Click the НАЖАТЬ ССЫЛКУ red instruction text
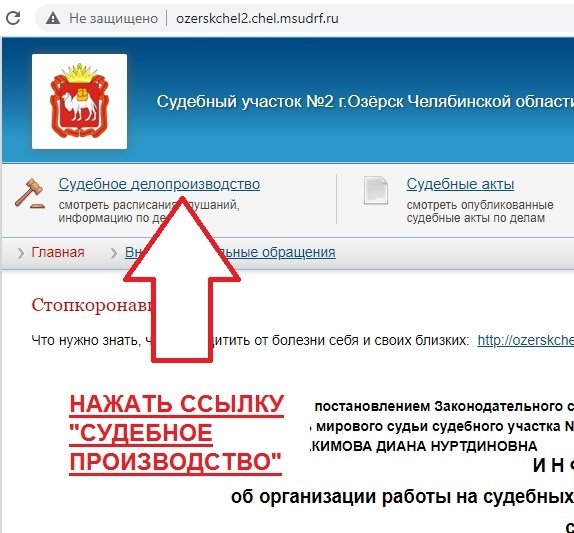Image resolution: width=574 pixels, height=533 pixels. tap(176, 404)
